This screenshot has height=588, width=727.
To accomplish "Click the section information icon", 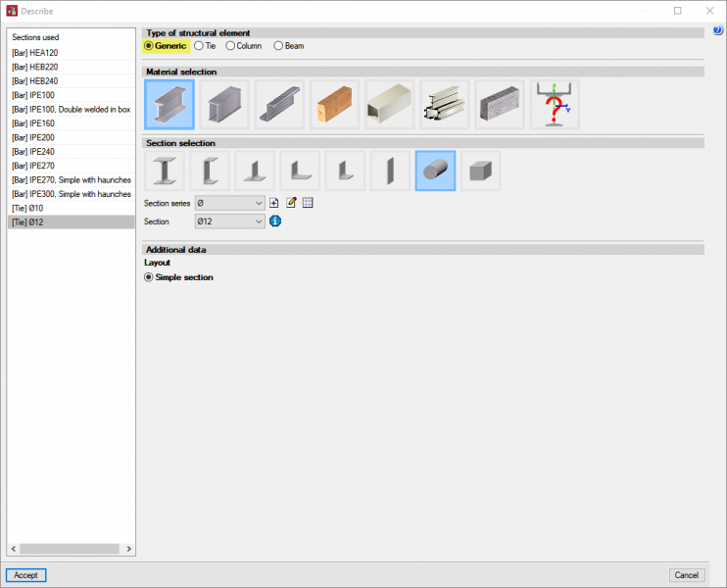I will tap(275, 221).
